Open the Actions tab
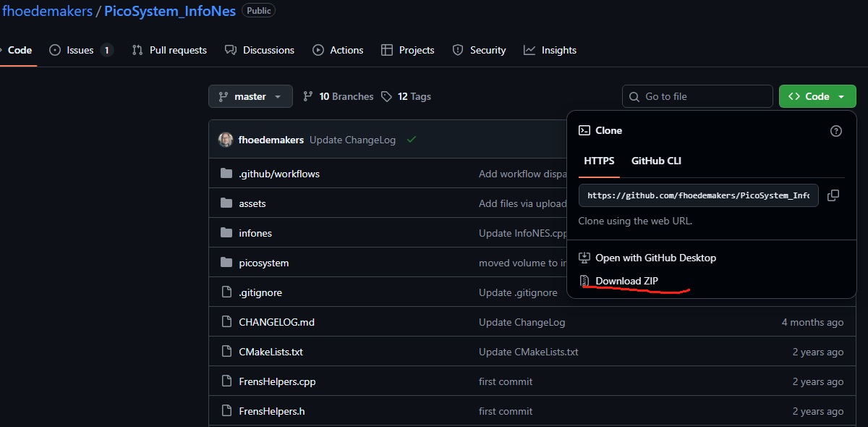Viewport: 868px width, 427px height. click(338, 50)
